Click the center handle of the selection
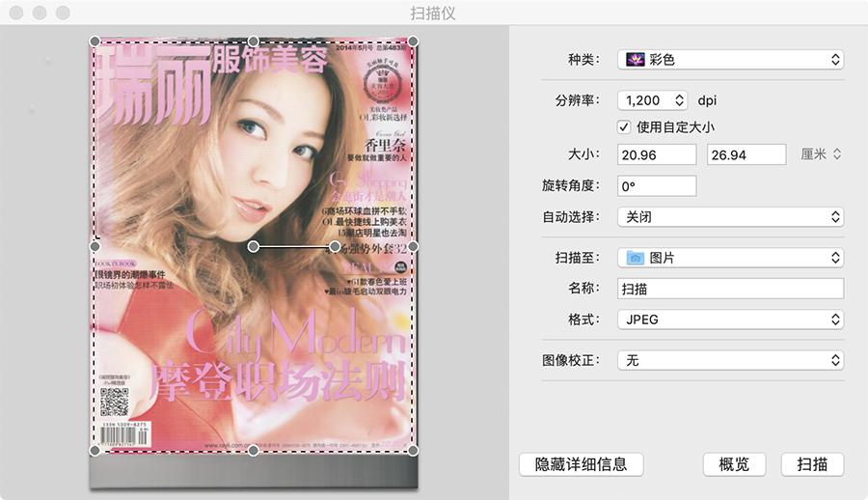The image size is (868, 500). click(253, 246)
